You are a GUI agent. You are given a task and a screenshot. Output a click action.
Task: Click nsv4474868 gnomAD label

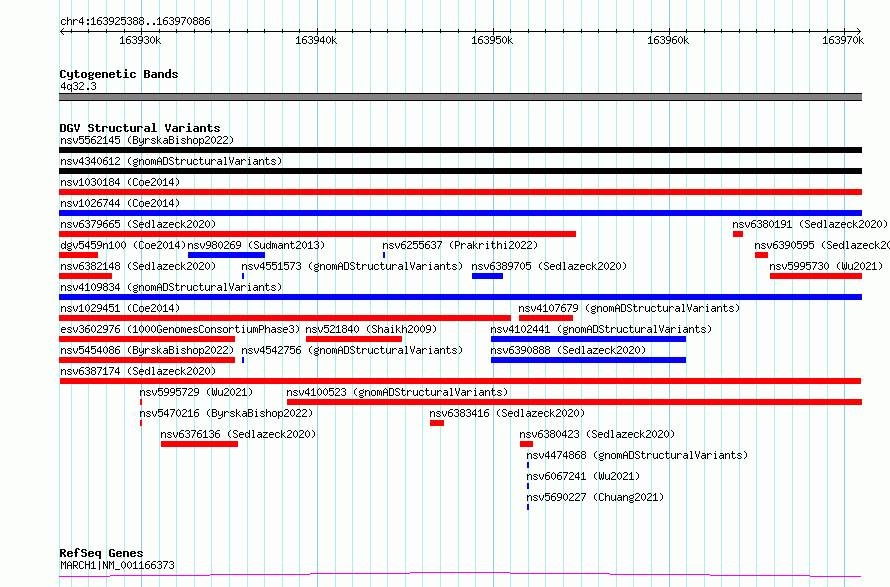pyautogui.click(x=637, y=455)
